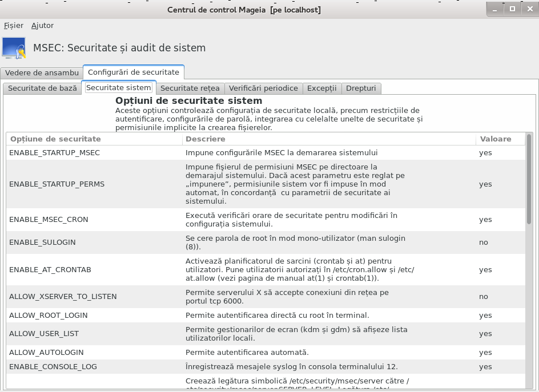Click the Descriere column header

pos(329,139)
